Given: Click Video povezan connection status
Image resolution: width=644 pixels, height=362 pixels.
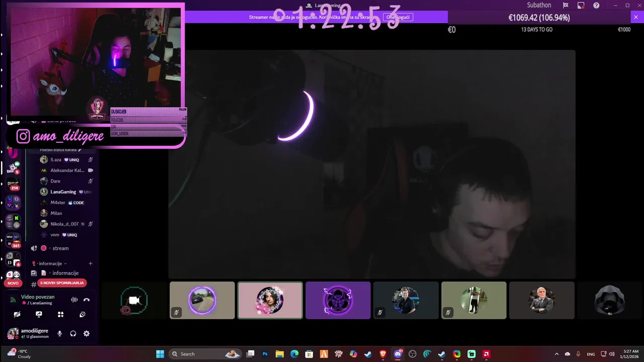Looking at the screenshot, I should pos(38,297).
